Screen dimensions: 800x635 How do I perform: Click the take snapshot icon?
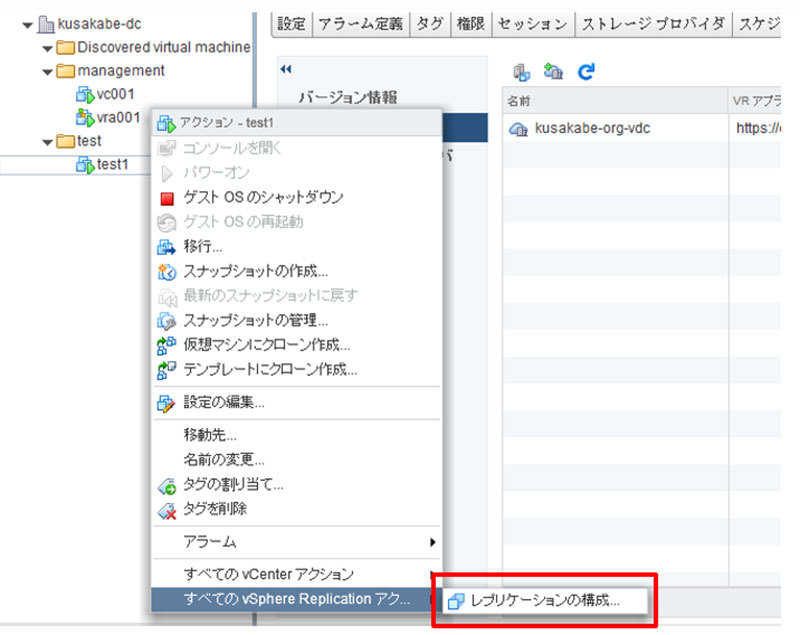[x=166, y=272]
